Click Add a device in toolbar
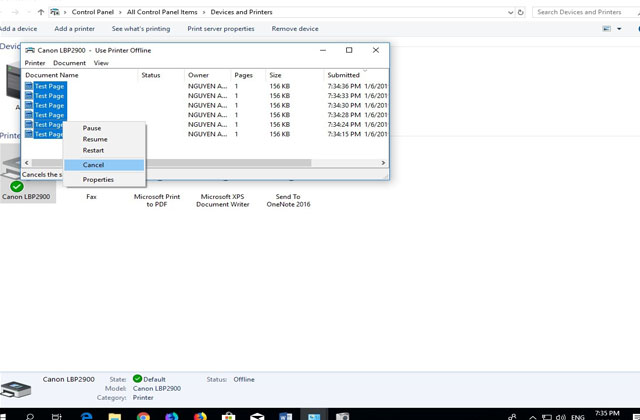This screenshot has width=640, height=420. coord(18,29)
